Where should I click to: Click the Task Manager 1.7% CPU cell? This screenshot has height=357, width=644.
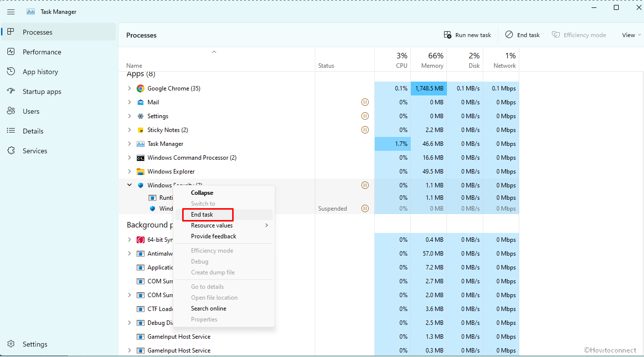pos(393,144)
